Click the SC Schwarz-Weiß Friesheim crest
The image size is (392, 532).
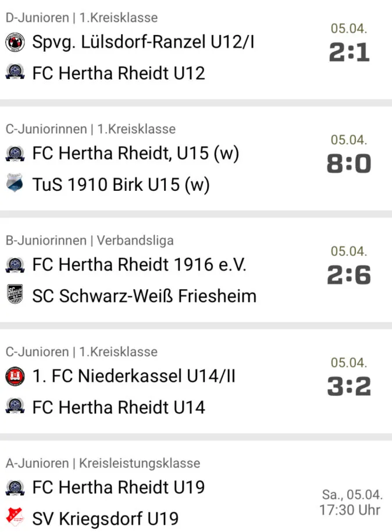(x=15, y=294)
